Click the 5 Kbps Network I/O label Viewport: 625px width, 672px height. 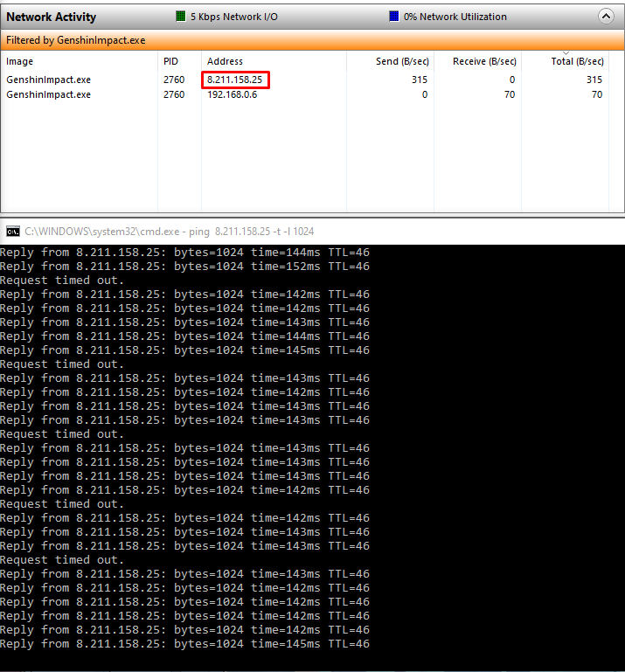click(x=234, y=17)
